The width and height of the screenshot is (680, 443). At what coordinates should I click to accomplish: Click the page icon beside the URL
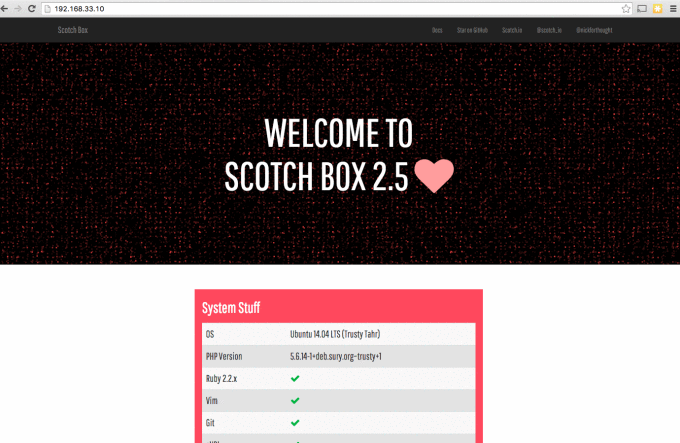coord(48,9)
